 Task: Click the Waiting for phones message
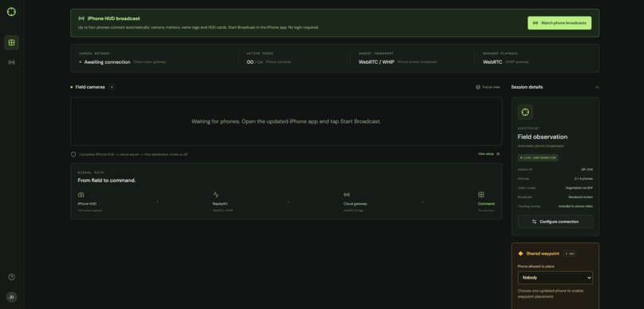tap(286, 121)
